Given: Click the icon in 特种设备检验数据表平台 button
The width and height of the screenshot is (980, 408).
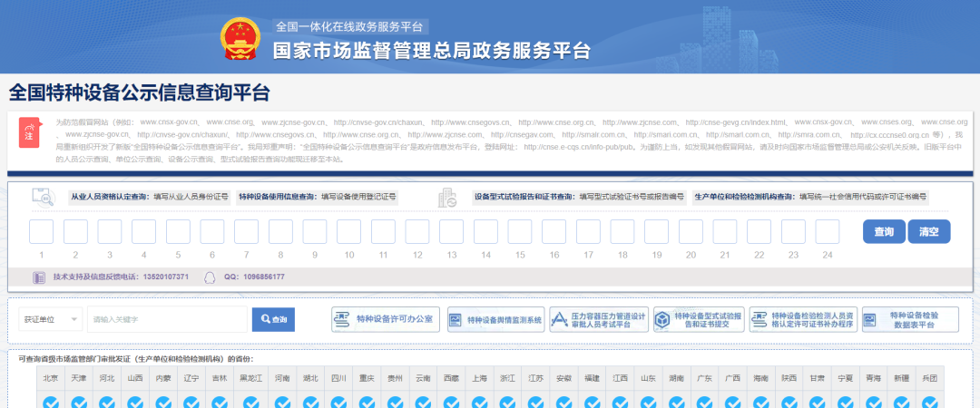Looking at the screenshot, I should coord(869,320).
